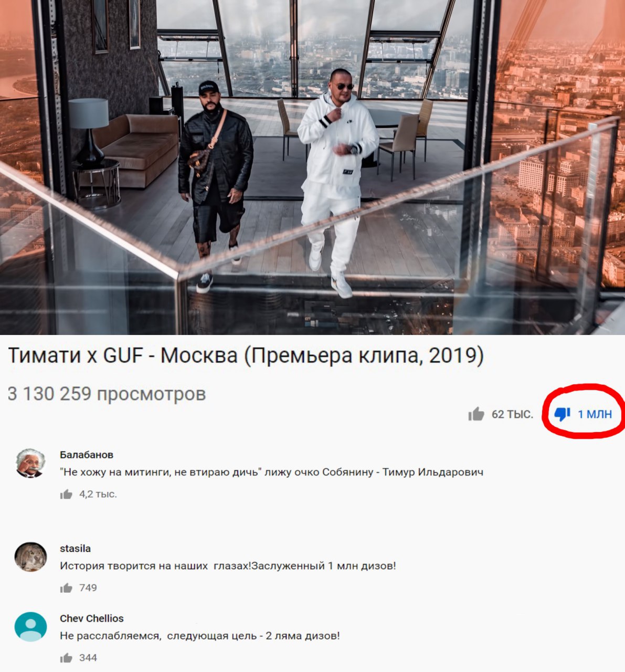Viewport: 625px width, 672px height.
Task: Open Балабанов's Einstein profile avatar
Action: pos(30,463)
